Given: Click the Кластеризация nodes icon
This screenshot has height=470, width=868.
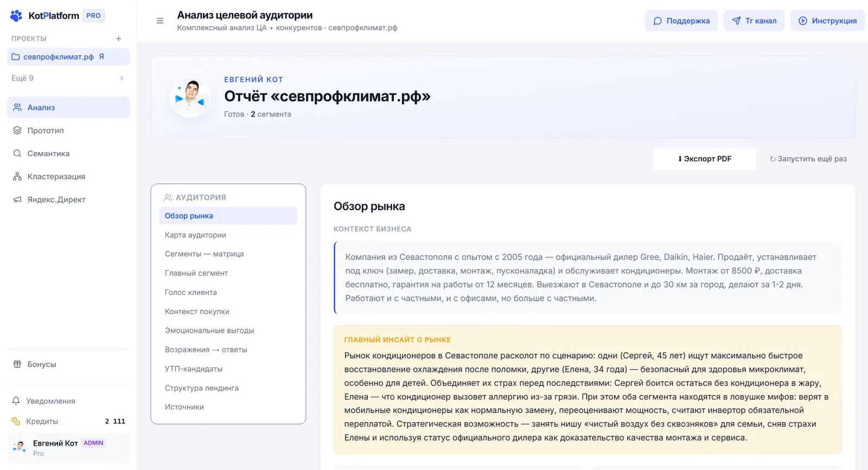Looking at the screenshot, I should pos(17,176).
